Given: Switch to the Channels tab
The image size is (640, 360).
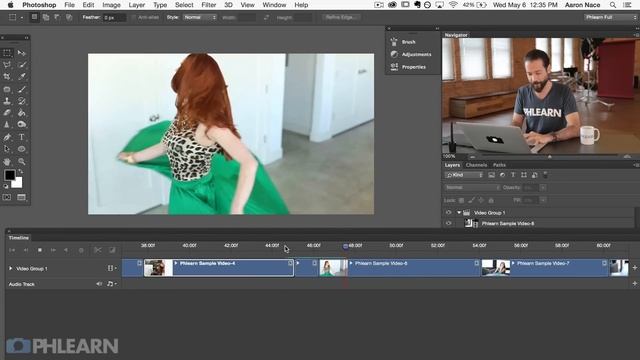Looking at the screenshot, I should coord(476,165).
